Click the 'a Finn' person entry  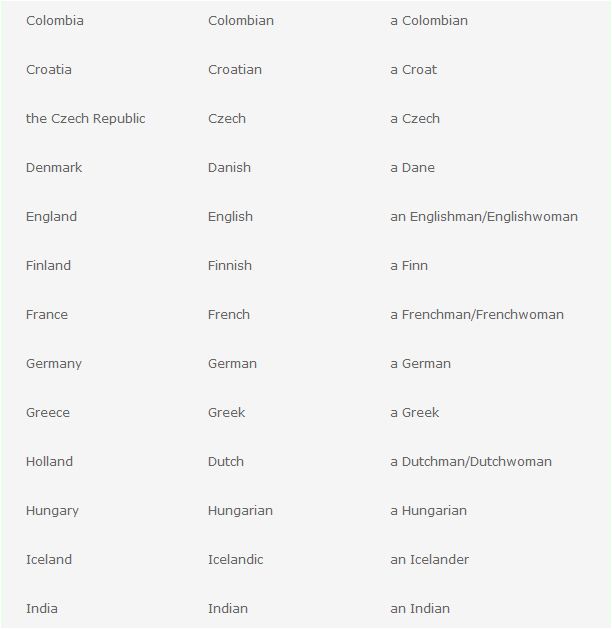tap(409, 266)
